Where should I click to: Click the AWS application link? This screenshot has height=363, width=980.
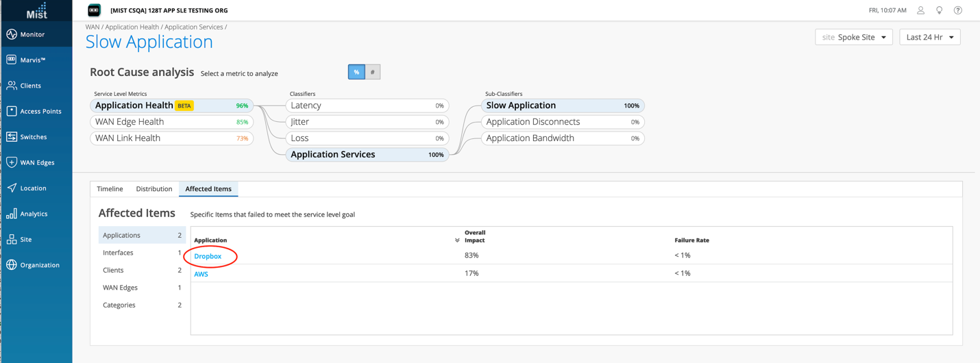pos(201,274)
